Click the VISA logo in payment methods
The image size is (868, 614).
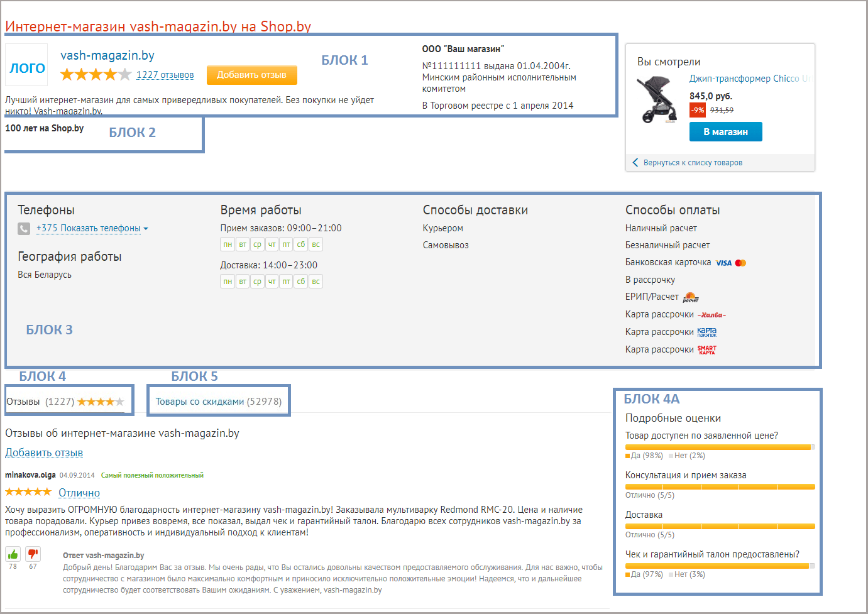tap(723, 263)
